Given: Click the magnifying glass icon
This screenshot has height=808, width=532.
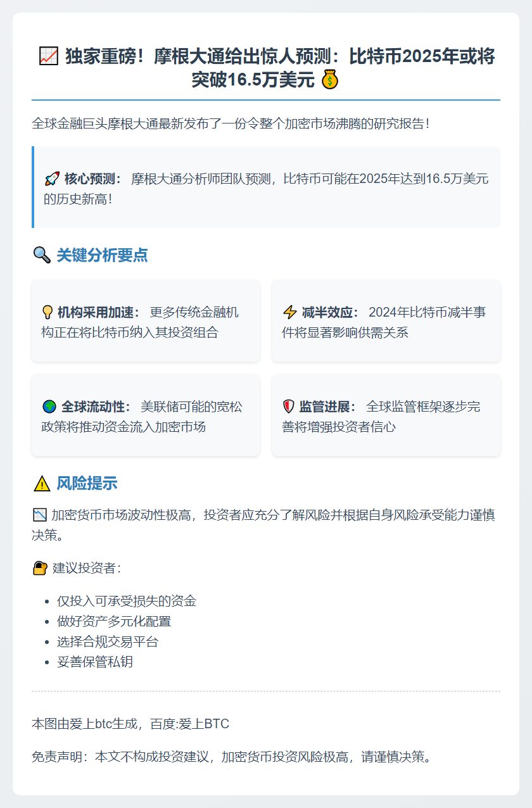Looking at the screenshot, I should tap(41, 255).
